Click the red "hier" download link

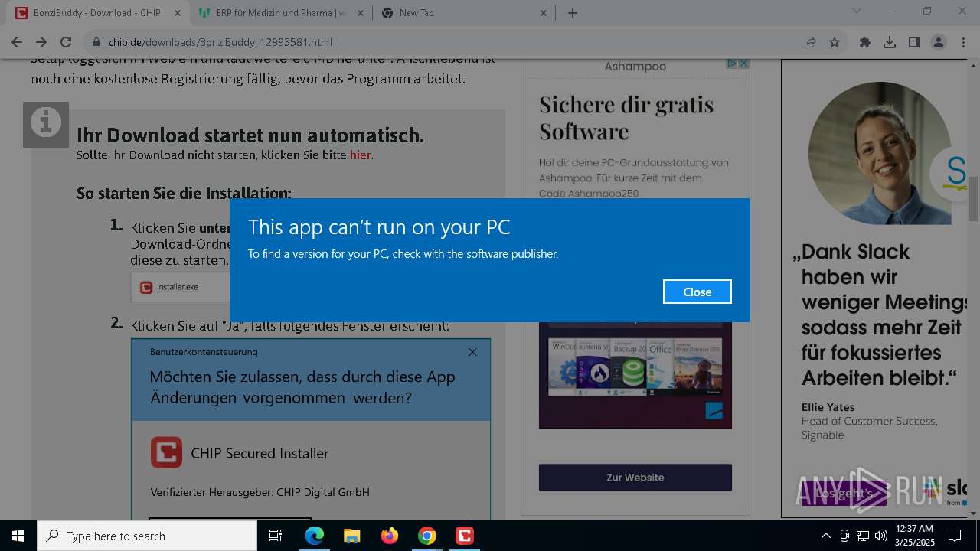coord(360,155)
